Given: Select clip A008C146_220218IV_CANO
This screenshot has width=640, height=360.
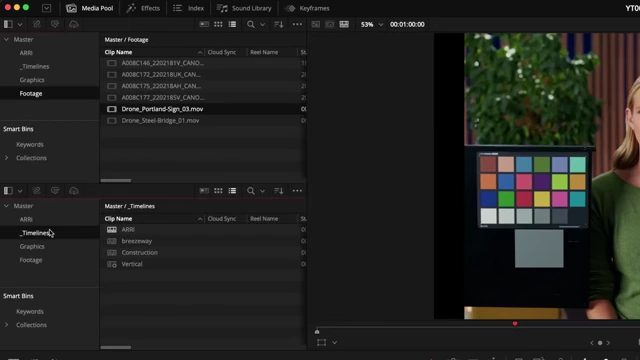Looking at the screenshot, I should coord(162,63).
